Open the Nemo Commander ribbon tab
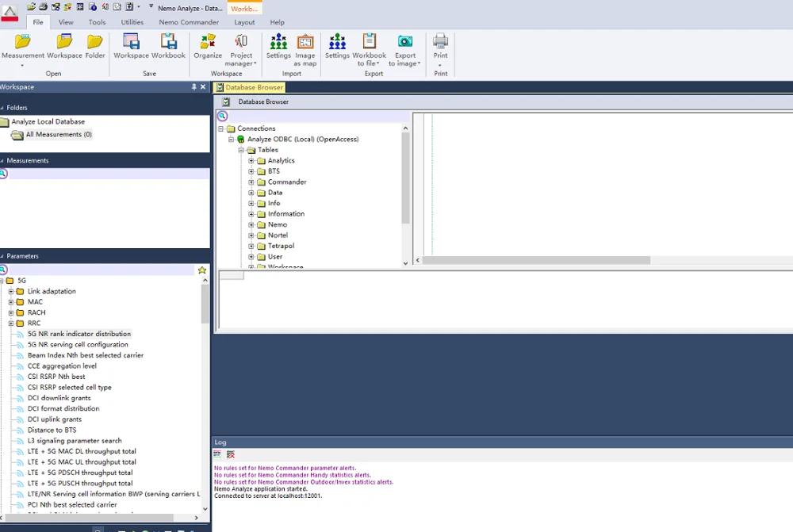 pos(189,22)
